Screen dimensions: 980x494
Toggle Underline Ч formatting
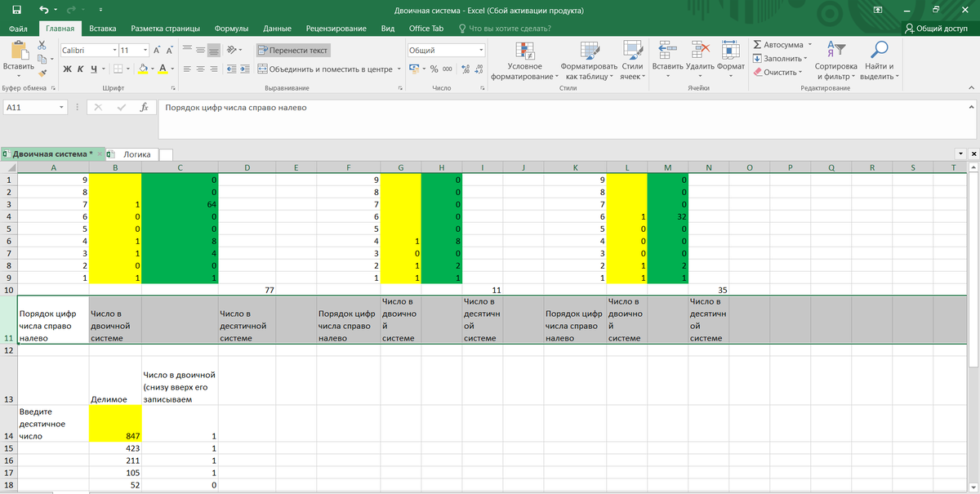(x=94, y=69)
